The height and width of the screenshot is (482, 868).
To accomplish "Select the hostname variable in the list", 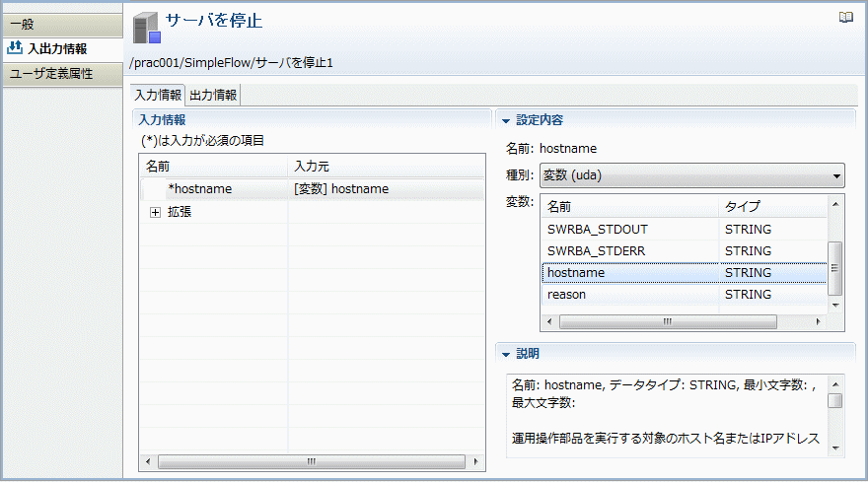I will click(685, 273).
